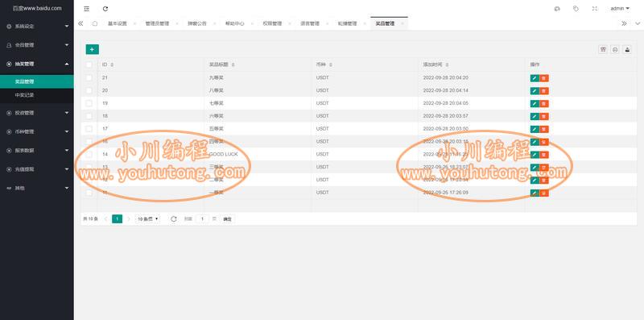644x320 pixels.
Task: Open the column filter icon
Action: click(603, 49)
